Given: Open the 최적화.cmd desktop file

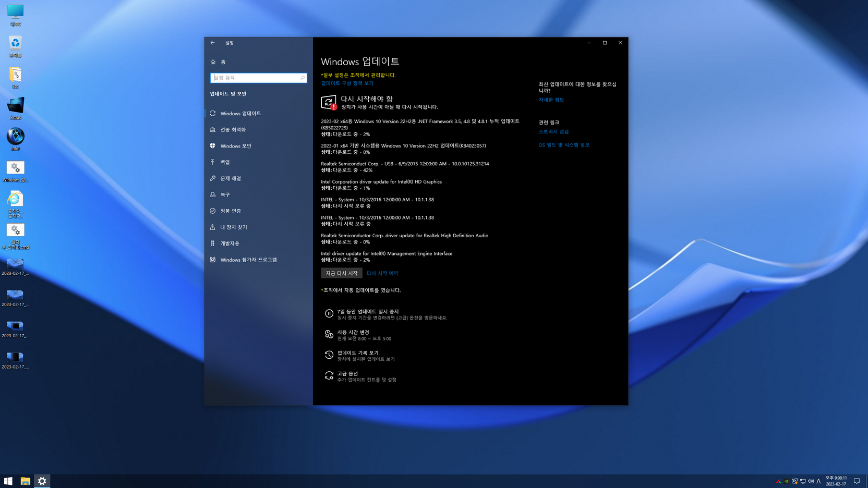Looking at the screenshot, I should (15, 236).
